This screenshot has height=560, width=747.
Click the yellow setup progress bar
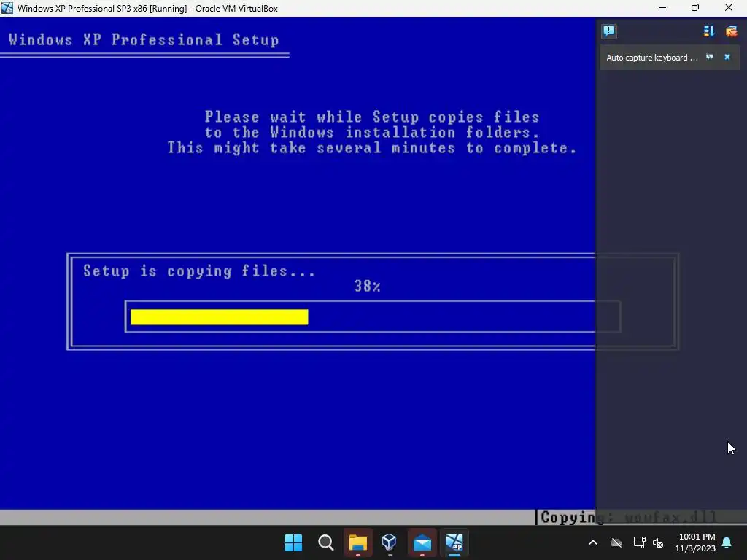point(219,317)
